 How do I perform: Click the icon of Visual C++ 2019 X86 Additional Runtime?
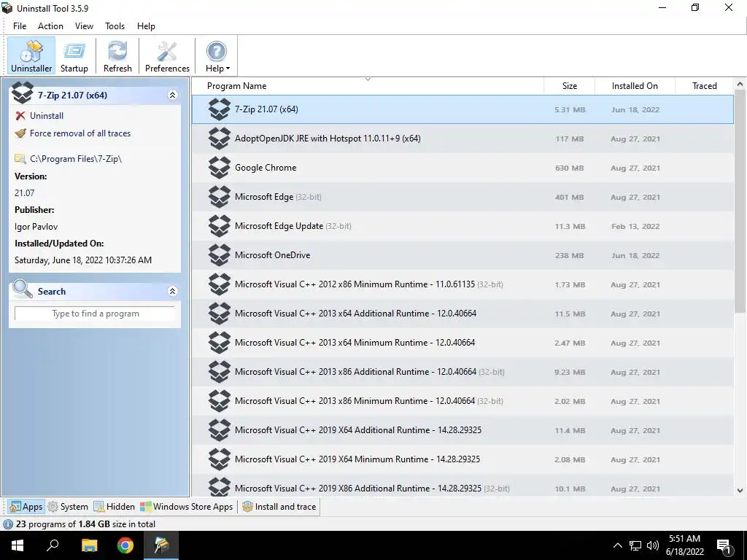point(220,486)
